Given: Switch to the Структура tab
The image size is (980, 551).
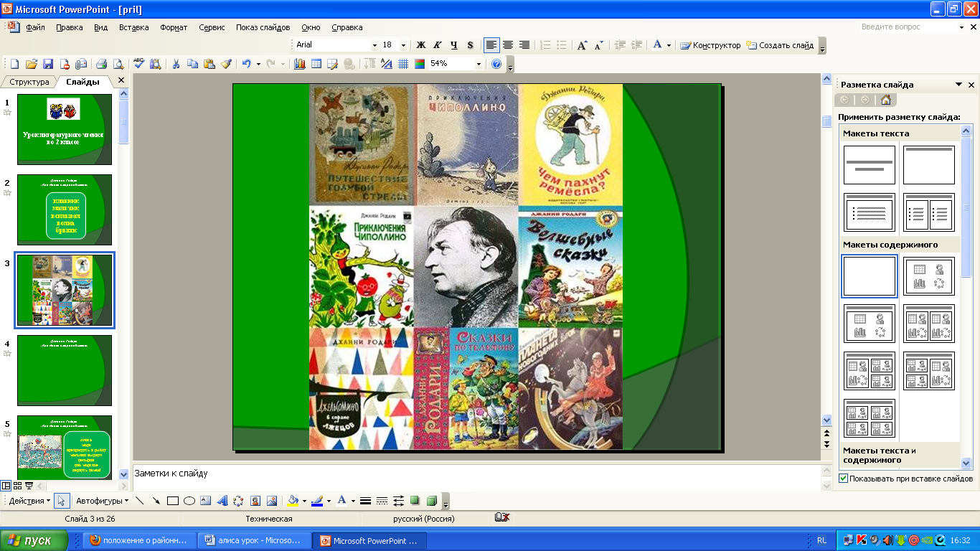Looking at the screenshot, I should pyautogui.click(x=29, y=82).
